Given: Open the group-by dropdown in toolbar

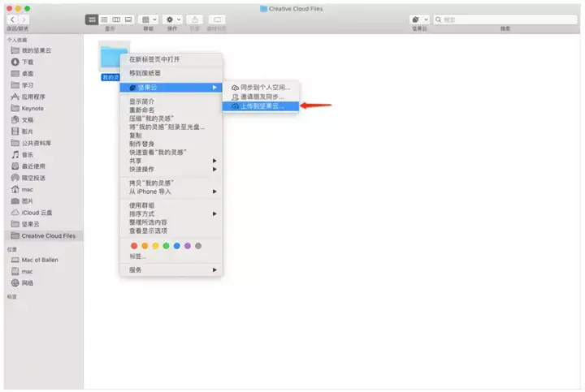Looking at the screenshot, I should click(149, 19).
